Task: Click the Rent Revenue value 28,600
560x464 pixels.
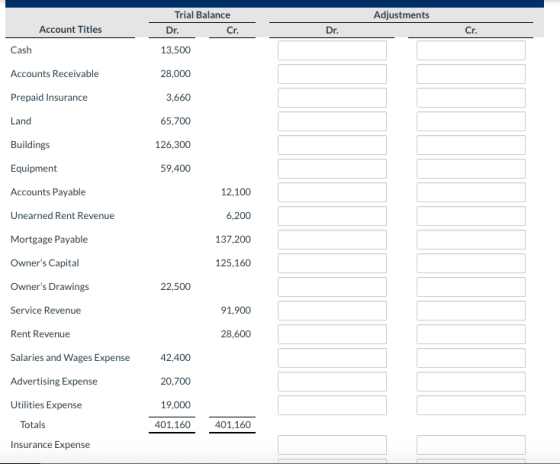Action: click(x=236, y=334)
